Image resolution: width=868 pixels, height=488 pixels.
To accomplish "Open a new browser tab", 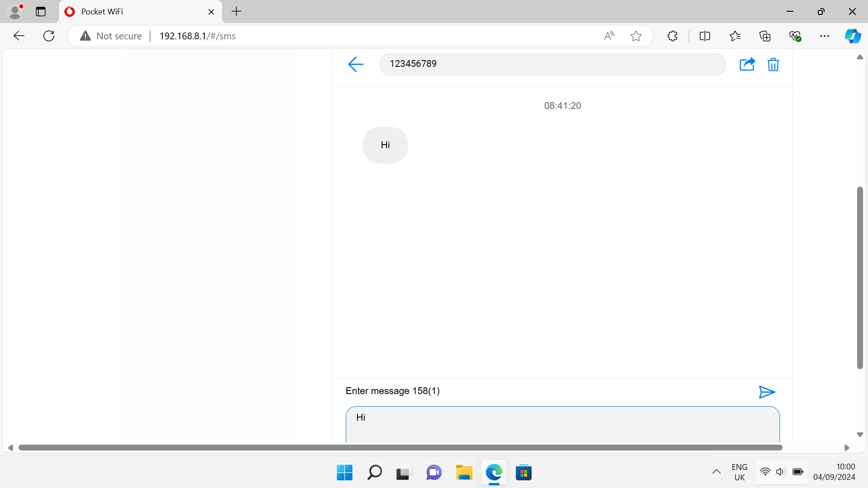I will (236, 12).
